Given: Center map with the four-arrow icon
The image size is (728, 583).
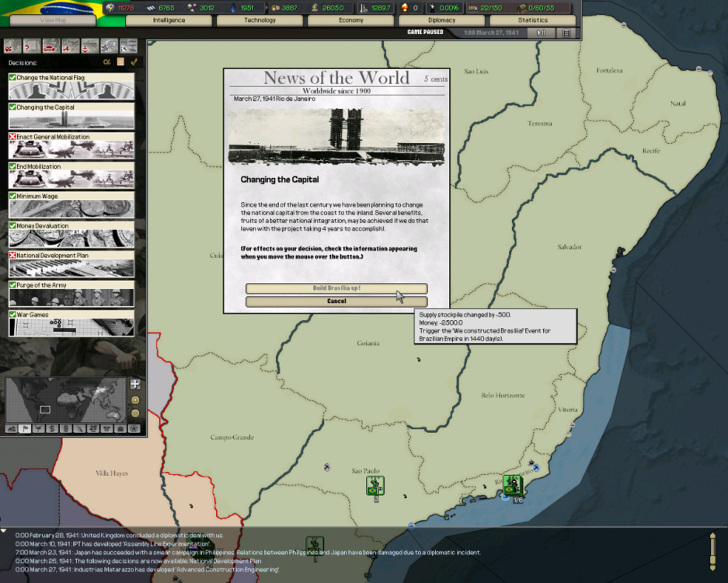Looking at the screenshot, I should 135,384.
